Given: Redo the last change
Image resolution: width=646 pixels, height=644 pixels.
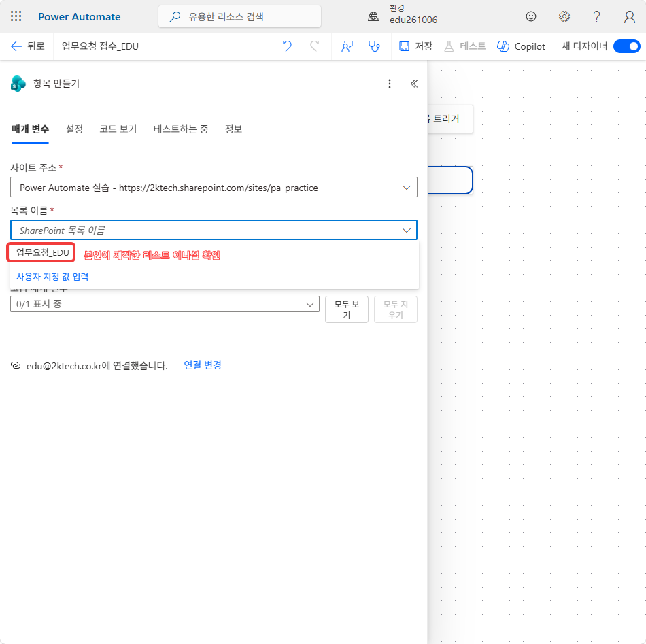Looking at the screenshot, I should 314,46.
